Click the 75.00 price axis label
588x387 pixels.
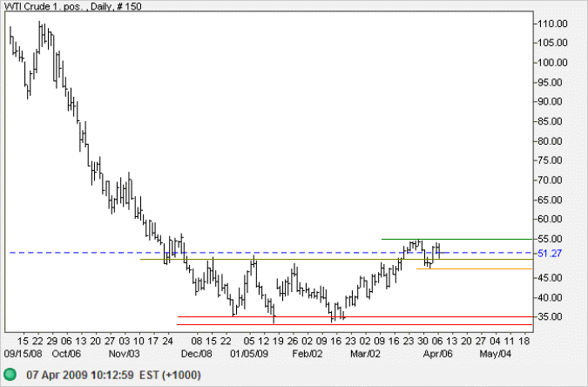(550, 160)
